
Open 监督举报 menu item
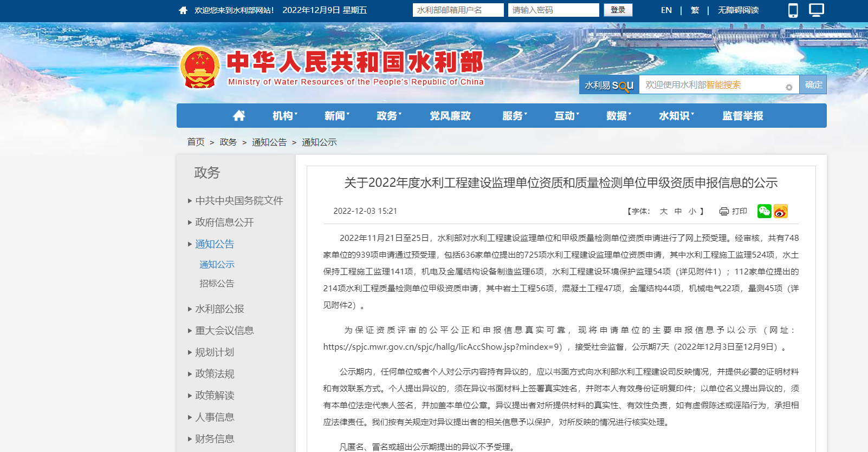742,116
